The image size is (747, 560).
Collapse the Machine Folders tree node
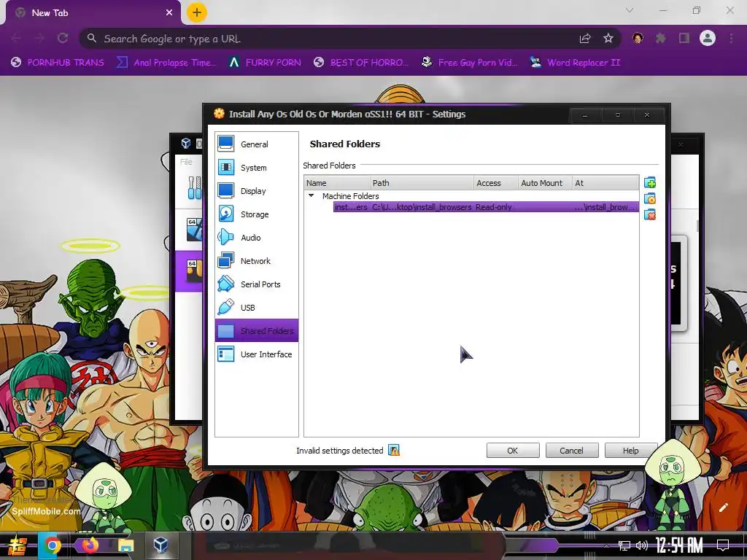click(x=311, y=195)
